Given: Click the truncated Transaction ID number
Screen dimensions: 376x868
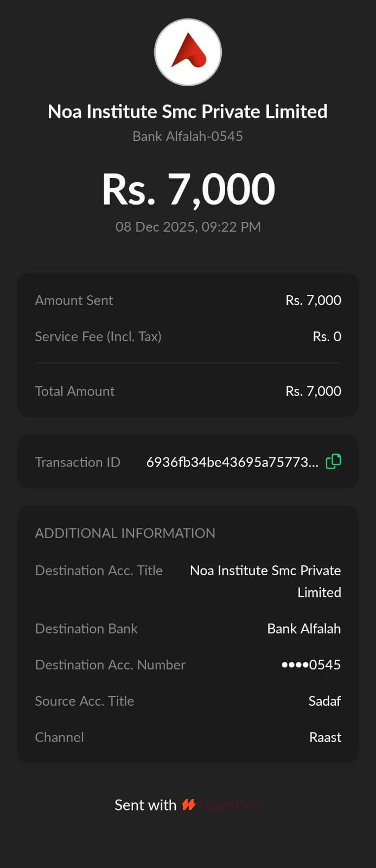Looking at the screenshot, I should pyautogui.click(x=232, y=462).
